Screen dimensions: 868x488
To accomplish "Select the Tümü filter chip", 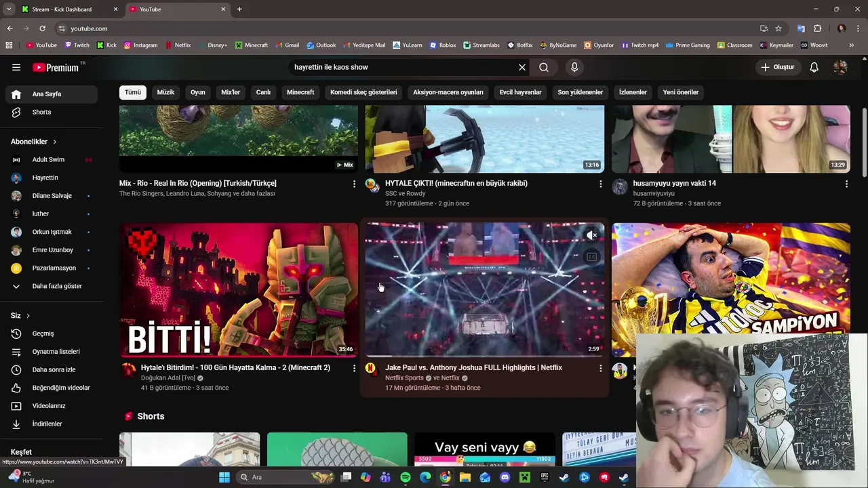I will [x=133, y=92].
